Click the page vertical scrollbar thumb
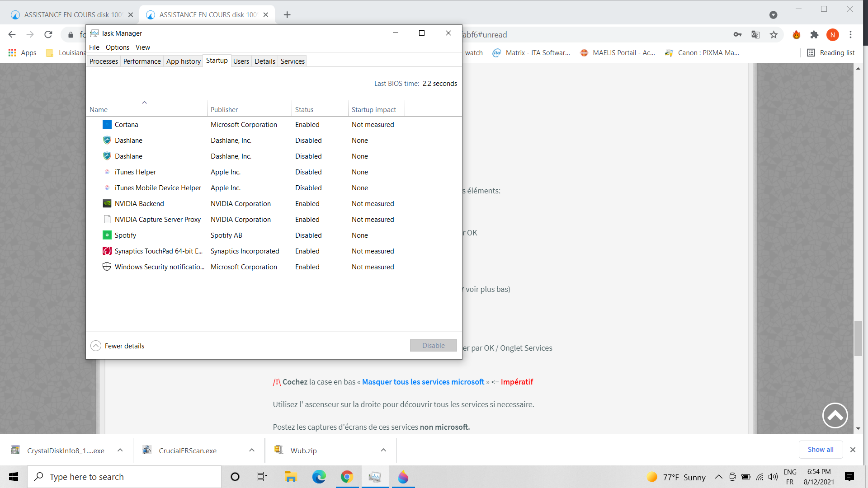Screen dimensions: 868x488 [x=858, y=338]
